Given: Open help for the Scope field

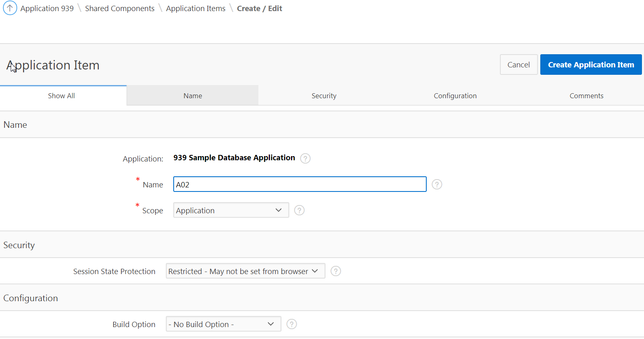Looking at the screenshot, I should 299,210.
